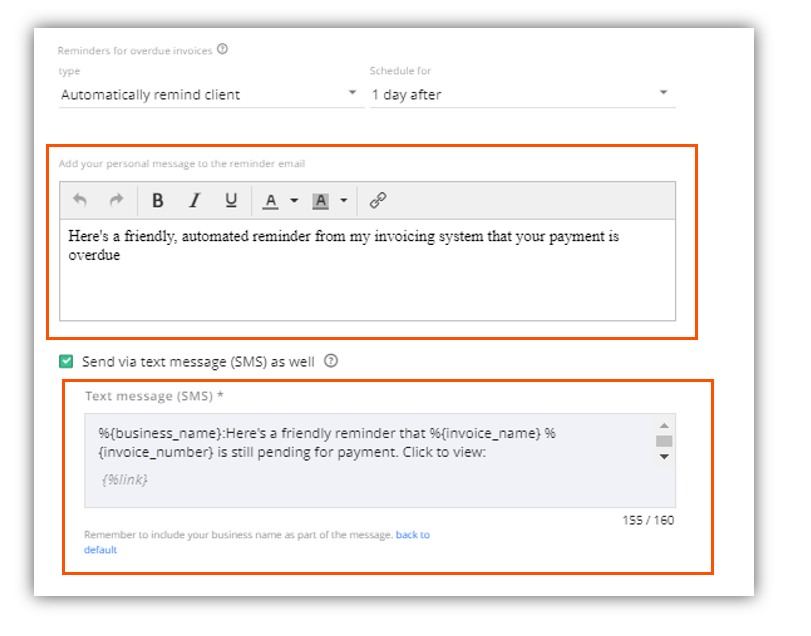Open the Automatically remind client type dropdown
The height and width of the screenshot is (636, 811).
(212, 95)
